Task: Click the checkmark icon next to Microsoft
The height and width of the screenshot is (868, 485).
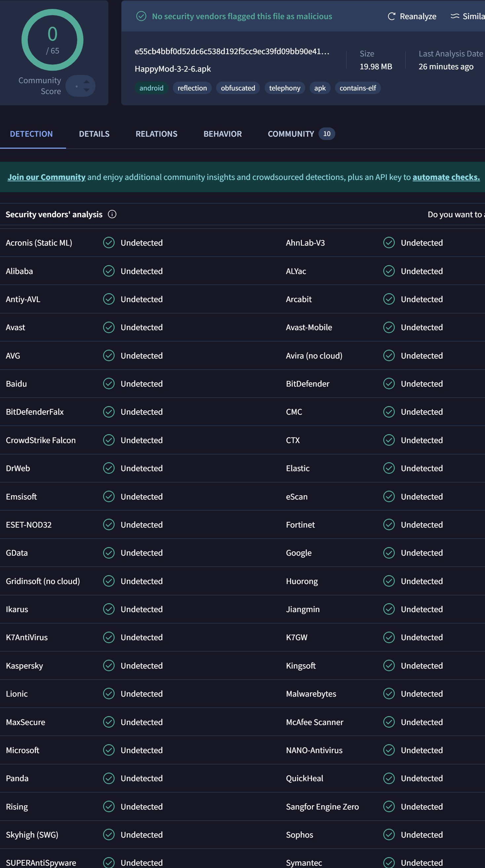Action: click(x=109, y=750)
